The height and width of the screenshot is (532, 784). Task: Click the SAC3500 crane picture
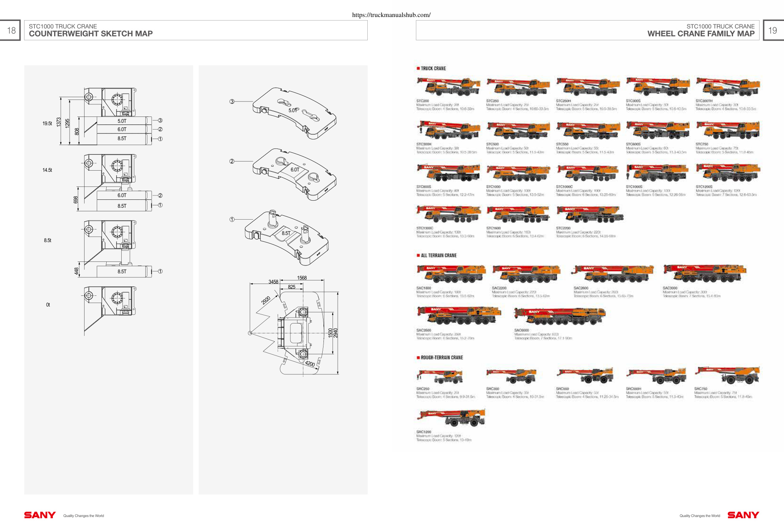tap(459, 316)
